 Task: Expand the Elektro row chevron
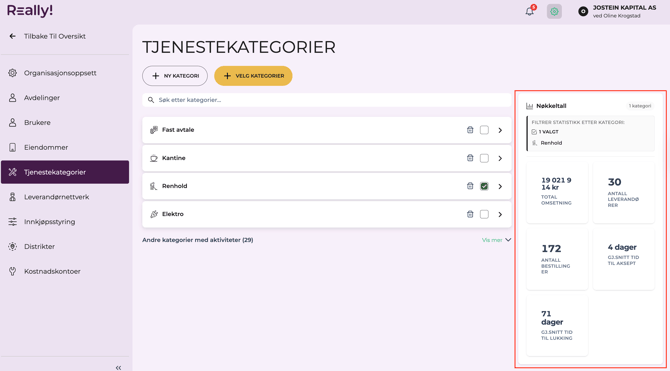pos(500,214)
